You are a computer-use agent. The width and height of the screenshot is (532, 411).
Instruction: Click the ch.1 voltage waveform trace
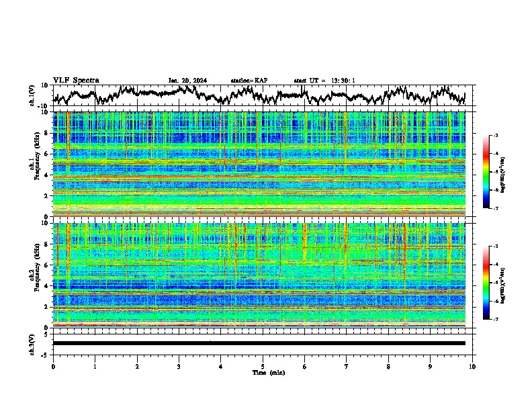coord(259,95)
